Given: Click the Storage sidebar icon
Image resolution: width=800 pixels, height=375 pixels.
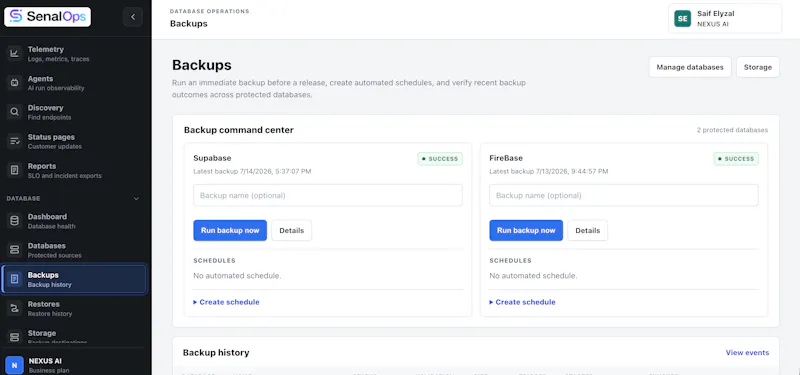Looking at the screenshot, I should click(x=14, y=337).
